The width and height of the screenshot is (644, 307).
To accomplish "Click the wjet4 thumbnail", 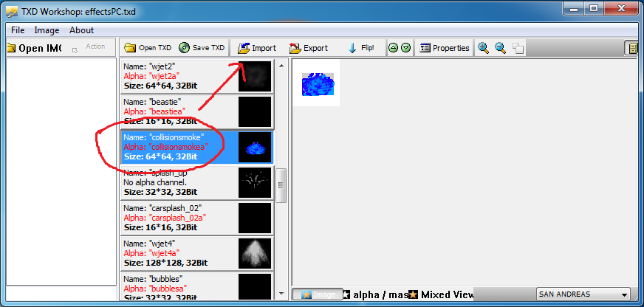I will coord(255,253).
